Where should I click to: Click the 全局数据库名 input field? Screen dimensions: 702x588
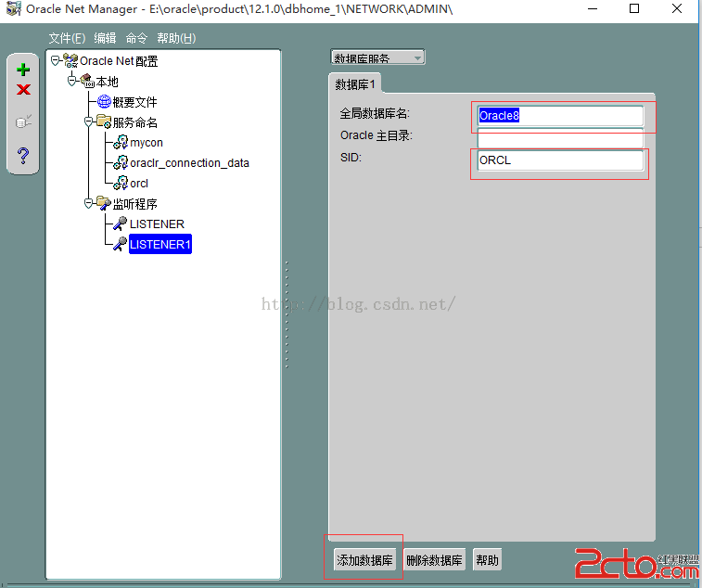tap(560, 116)
